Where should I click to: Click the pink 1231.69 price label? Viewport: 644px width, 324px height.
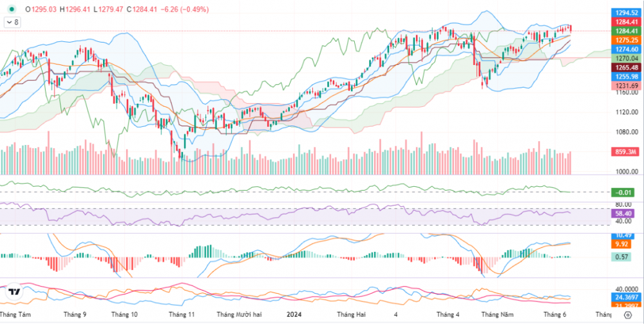[x=623, y=86]
